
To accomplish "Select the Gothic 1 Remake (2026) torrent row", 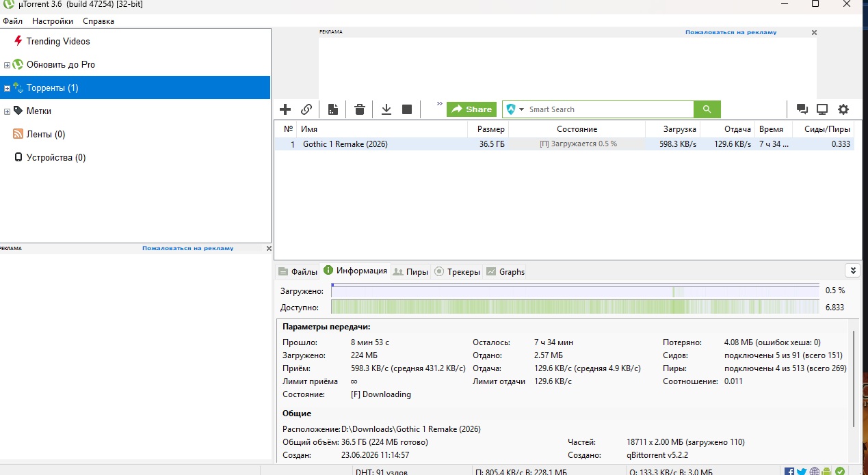I will pyautogui.click(x=564, y=144).
